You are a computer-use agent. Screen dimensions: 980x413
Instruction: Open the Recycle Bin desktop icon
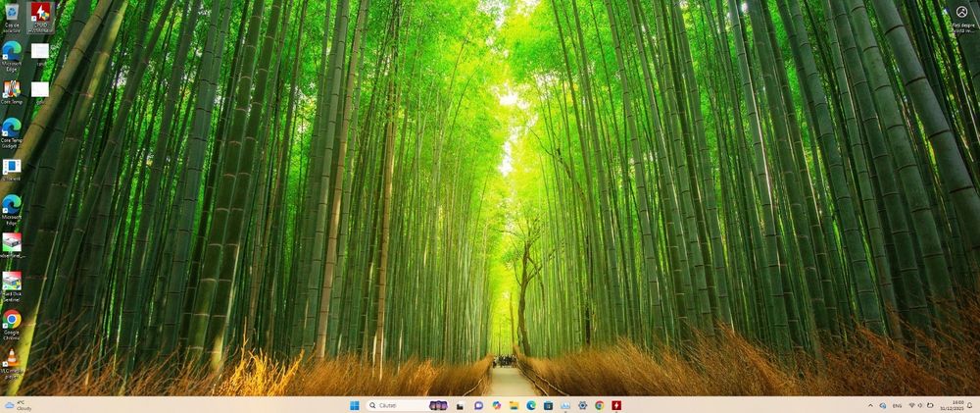pos(11,17)
